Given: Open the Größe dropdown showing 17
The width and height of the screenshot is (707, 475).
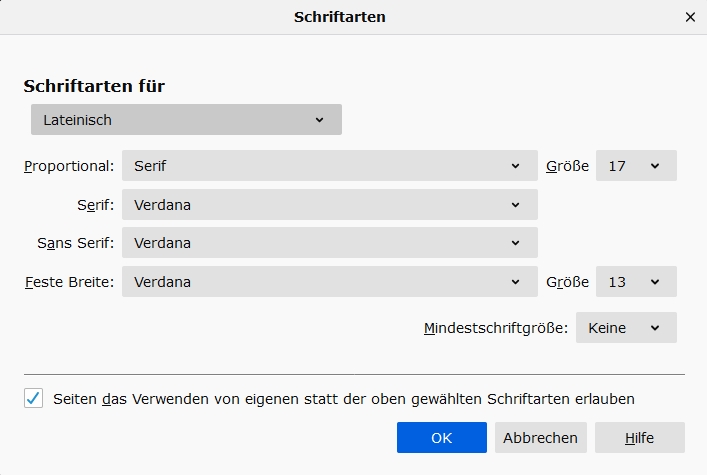Looking at the screenshot, I should (x=636, y=166).
